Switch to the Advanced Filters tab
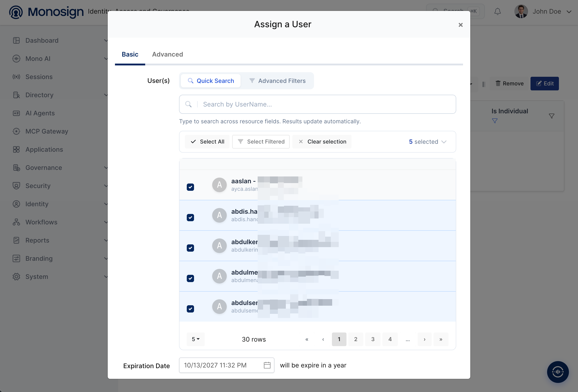The width and height of the screenshot is (578, 392). click(x=277, y=81)
